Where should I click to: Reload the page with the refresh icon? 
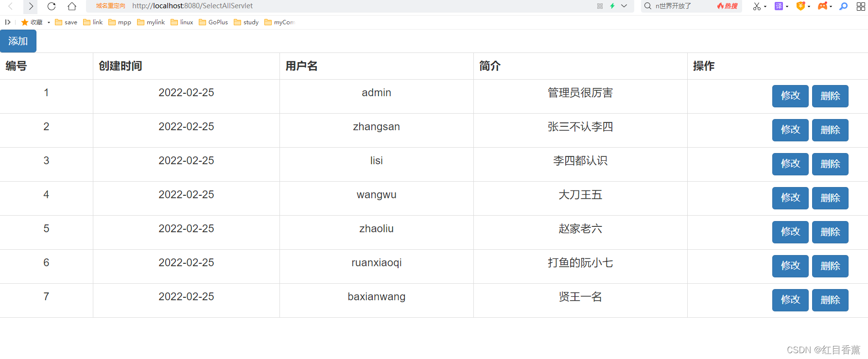pos(52,6)
